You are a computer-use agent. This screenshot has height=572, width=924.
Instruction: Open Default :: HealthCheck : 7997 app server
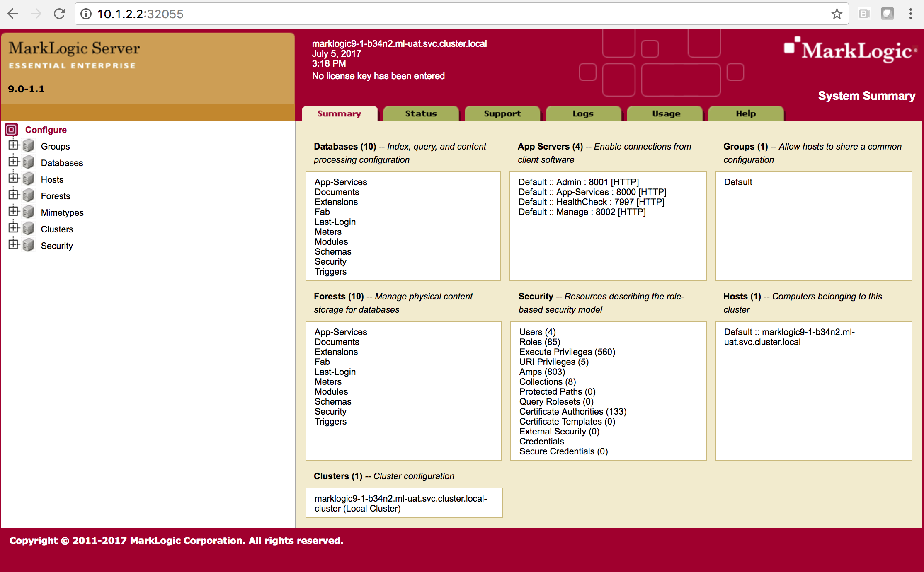click(x=592, y=202)
